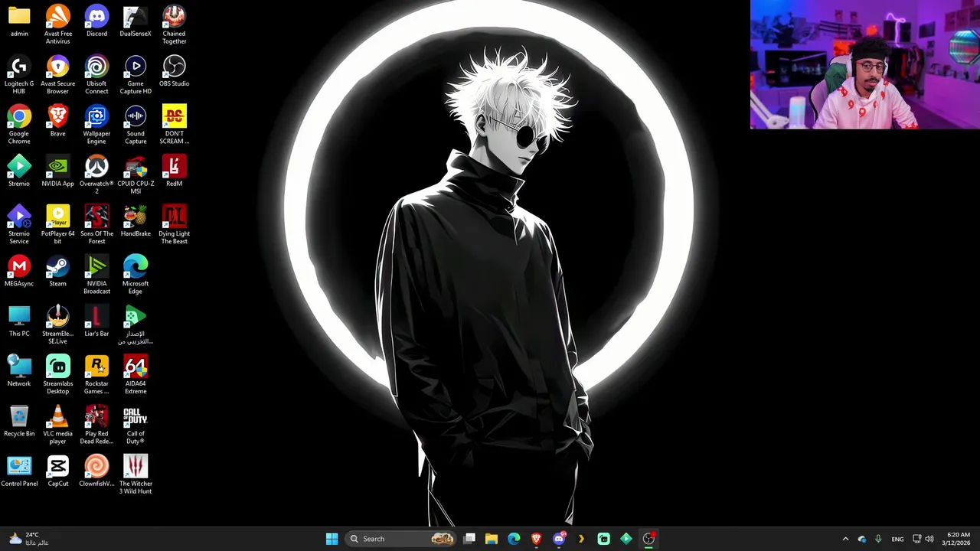Open Avast Secure Browser icon

click(57, 74)
